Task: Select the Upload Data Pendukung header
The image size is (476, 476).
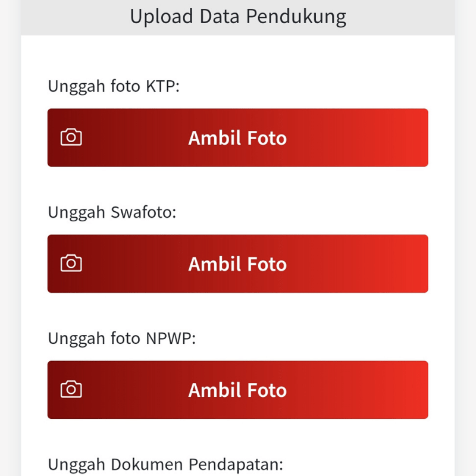Action: pos(237,16)
